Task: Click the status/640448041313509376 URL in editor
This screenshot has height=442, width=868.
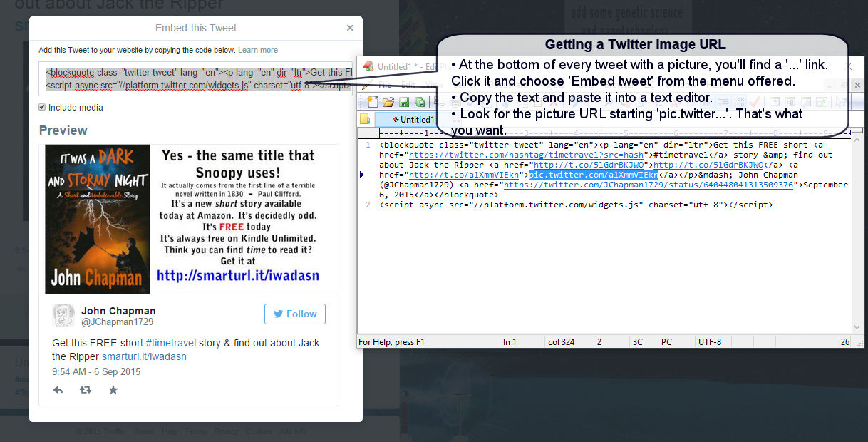Action: click(x=648, y=185)
